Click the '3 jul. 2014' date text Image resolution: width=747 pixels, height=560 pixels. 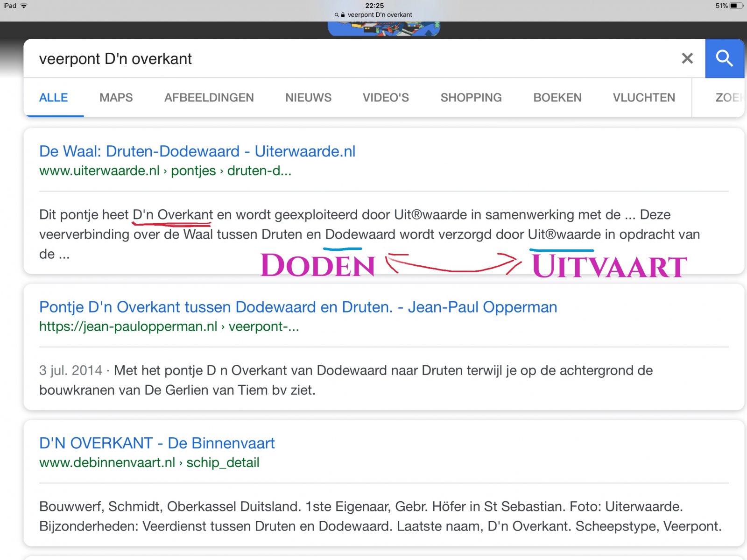click(x=70, y=370)
